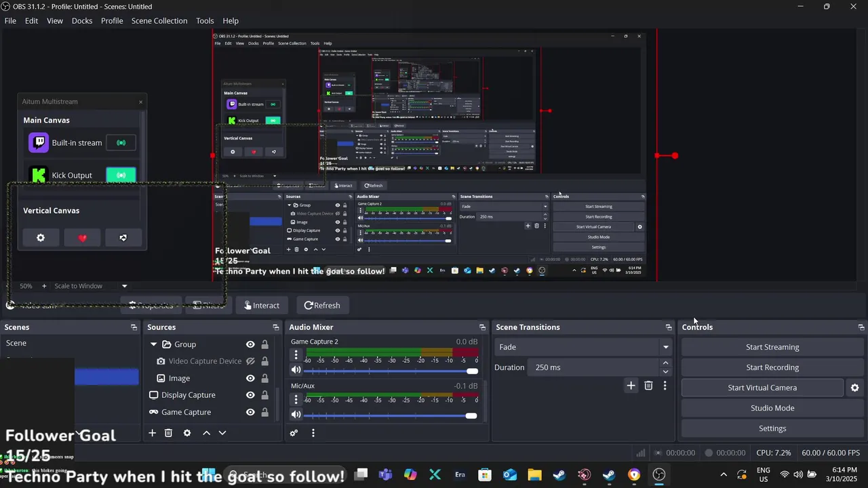
Task: Toggle the Kick Output broadcast button
Action: [121, 175]
